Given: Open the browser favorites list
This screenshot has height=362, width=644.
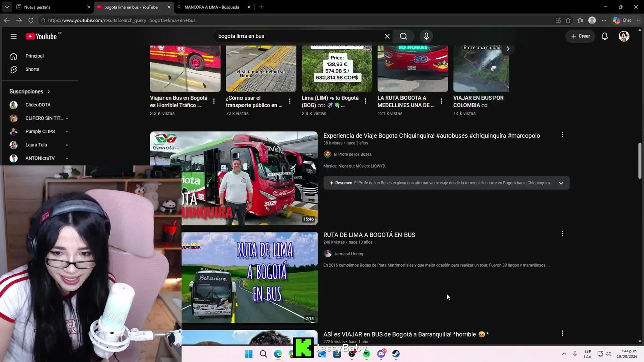Looking at the screenshot, I should (x=580, y=20).
